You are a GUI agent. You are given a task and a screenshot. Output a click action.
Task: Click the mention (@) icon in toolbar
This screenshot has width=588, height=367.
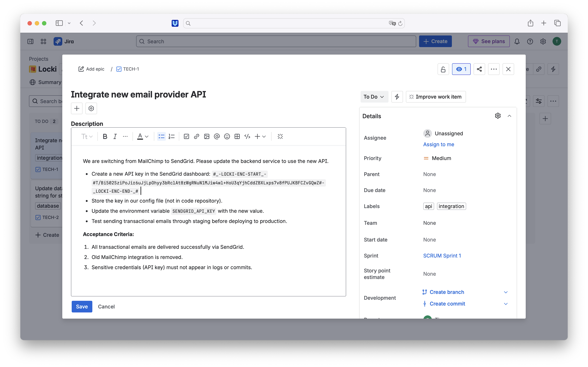[x=217, y=136]
